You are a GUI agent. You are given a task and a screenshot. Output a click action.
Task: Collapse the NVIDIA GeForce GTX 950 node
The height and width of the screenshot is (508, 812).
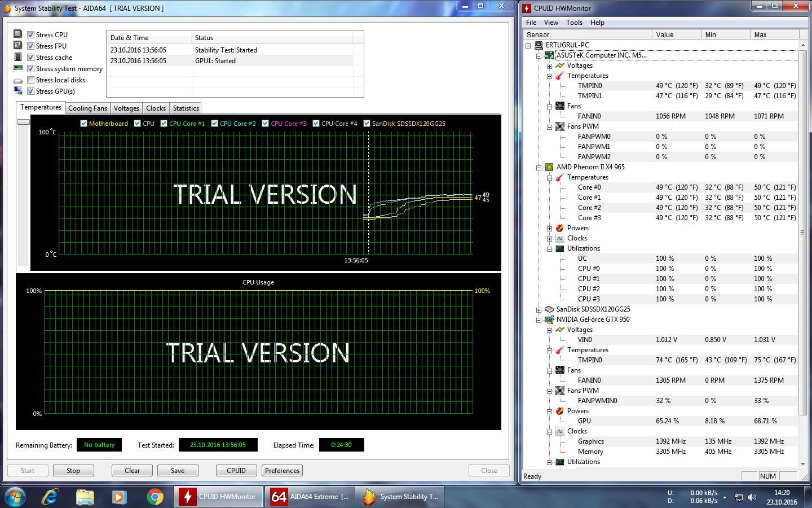click(539, 320)
